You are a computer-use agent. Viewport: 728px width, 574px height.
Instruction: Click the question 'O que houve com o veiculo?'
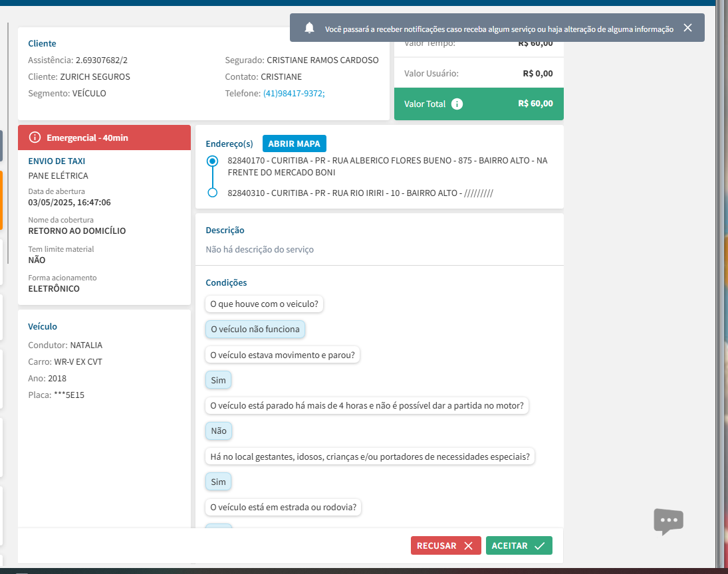click(x=264, y=304)
